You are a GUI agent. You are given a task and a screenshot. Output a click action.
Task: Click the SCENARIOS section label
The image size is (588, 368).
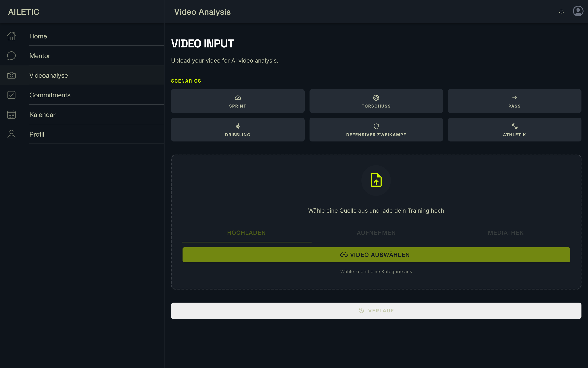click(186, 81)
